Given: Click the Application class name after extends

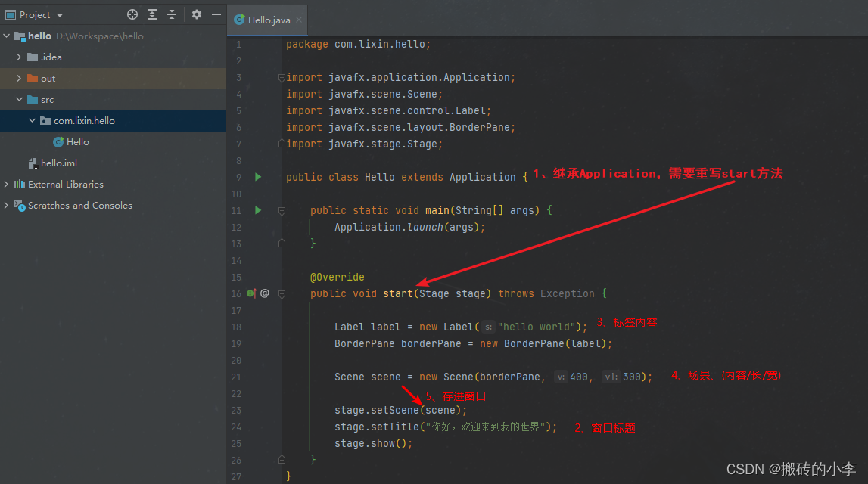Looking at the screenshot, I should point(482,177).
